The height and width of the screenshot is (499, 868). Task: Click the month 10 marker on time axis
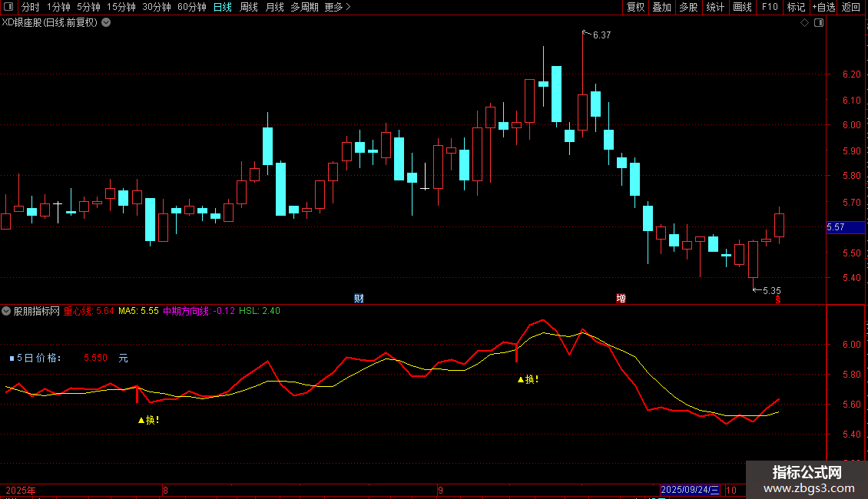click(x=731, y=490)
